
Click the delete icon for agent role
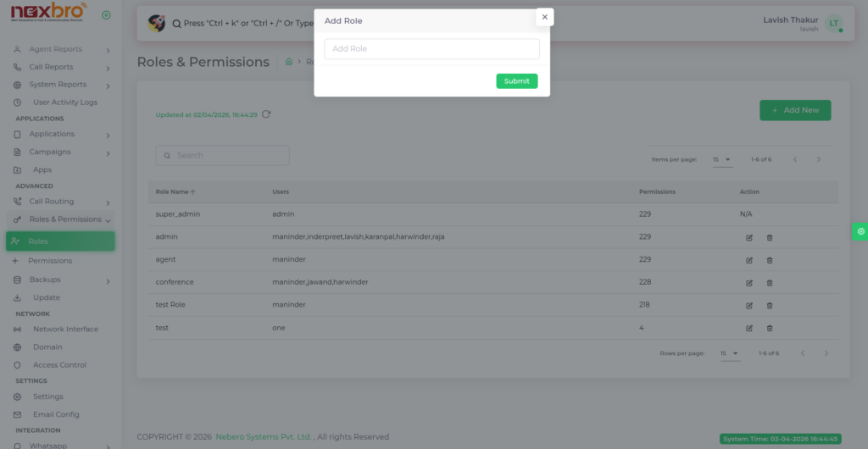click(770, 260)
